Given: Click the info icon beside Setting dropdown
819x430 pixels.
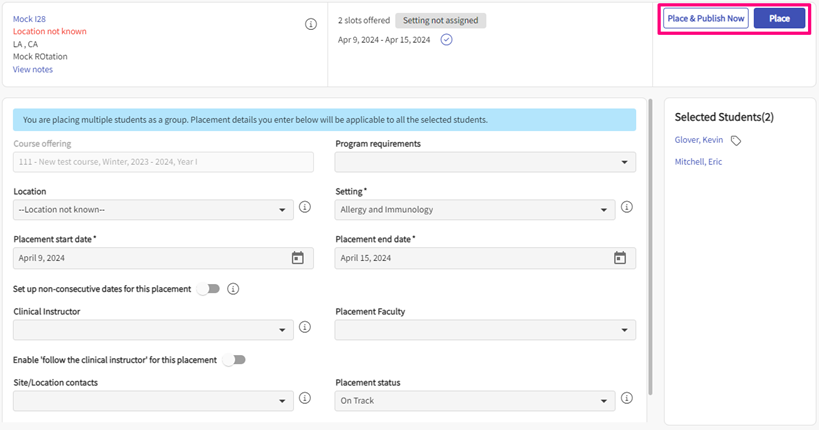Looking at the screenshot, I should tap(627, 208).
